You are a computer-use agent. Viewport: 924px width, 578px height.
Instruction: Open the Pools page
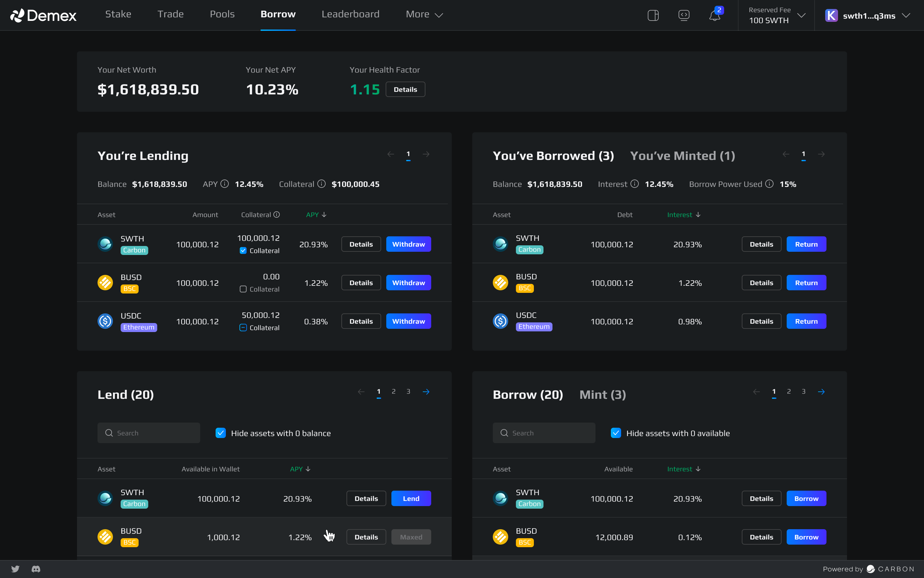(x=222, y=14)
